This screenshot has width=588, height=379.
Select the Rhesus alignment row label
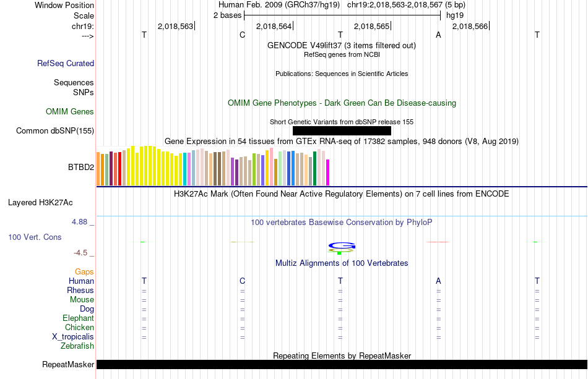pos(80,290)
